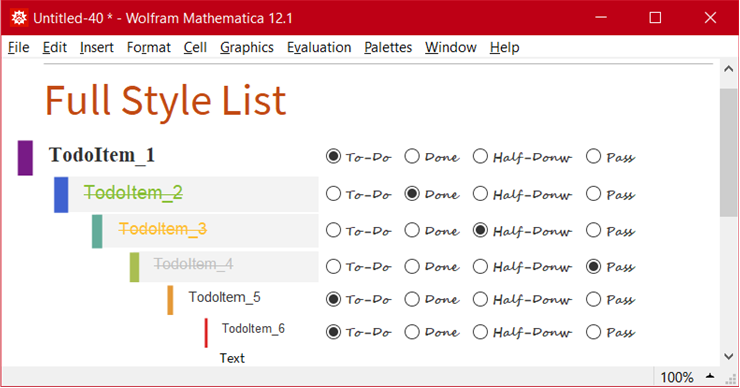Click the blue marker beside TodoItem_2
740x388 pixels.
(61, 194)
